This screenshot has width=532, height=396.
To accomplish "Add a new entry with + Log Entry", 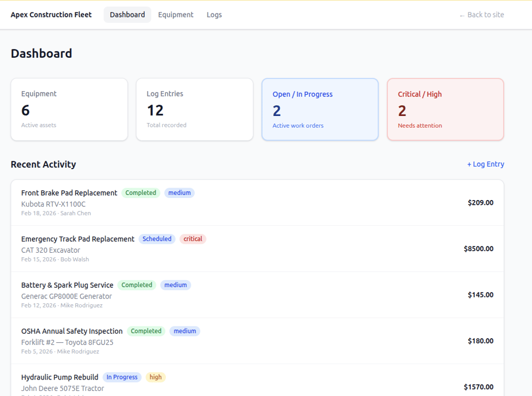I will pos(485,164).
